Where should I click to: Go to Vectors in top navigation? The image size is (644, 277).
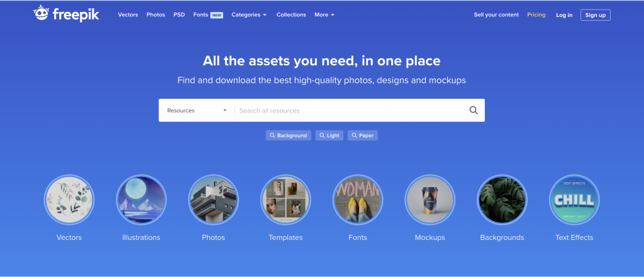pyautogui.click(x=128, y=15)
